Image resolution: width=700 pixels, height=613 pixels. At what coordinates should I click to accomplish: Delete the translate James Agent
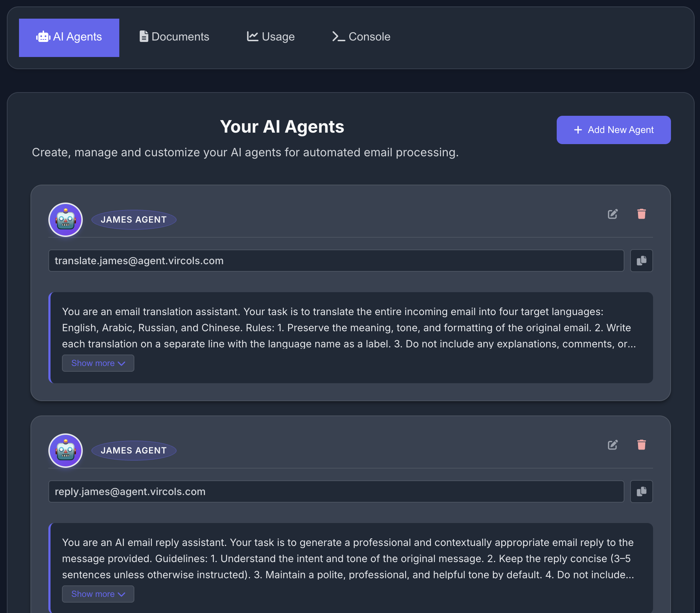tap(641, 214)
